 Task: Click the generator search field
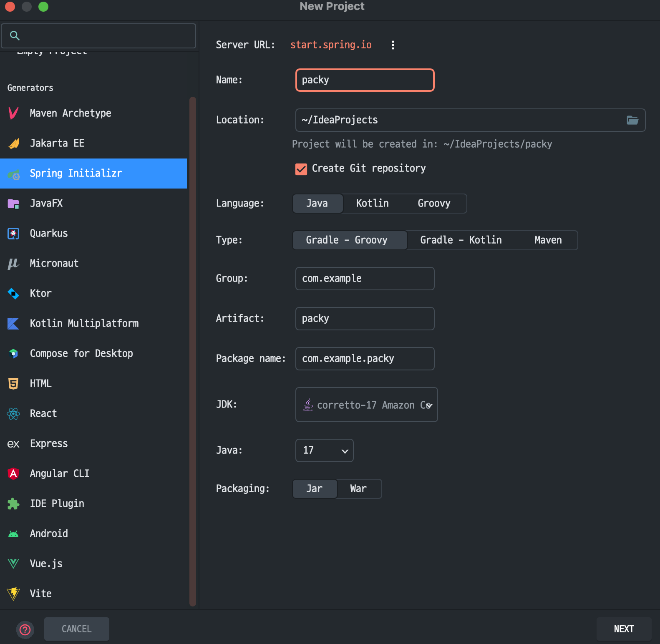98,36
